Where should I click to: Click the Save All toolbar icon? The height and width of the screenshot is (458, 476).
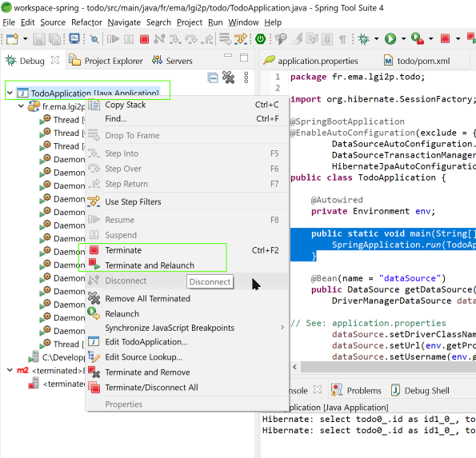pos(55,39)
